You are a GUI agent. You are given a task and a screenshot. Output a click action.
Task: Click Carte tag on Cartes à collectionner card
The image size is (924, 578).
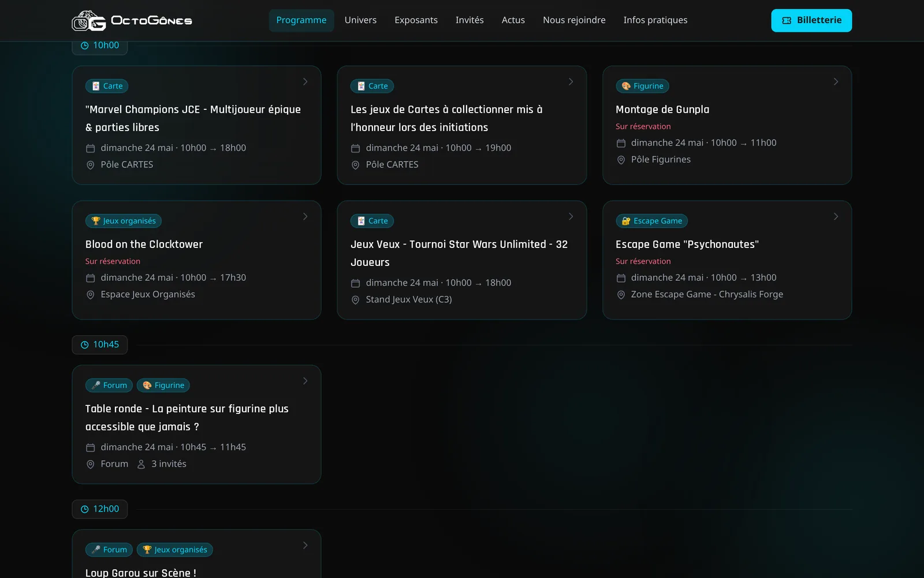[372, 86]
